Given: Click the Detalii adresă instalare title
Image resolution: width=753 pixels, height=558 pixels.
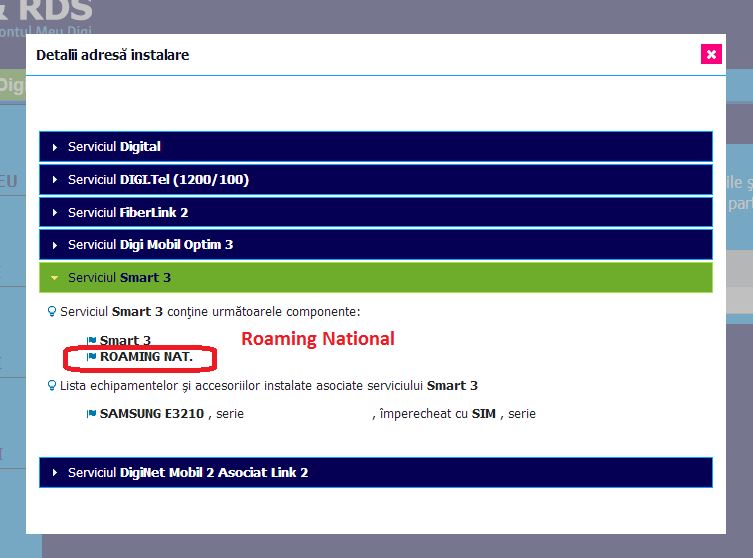Looking at the screenshot, I should pos(113,55).
